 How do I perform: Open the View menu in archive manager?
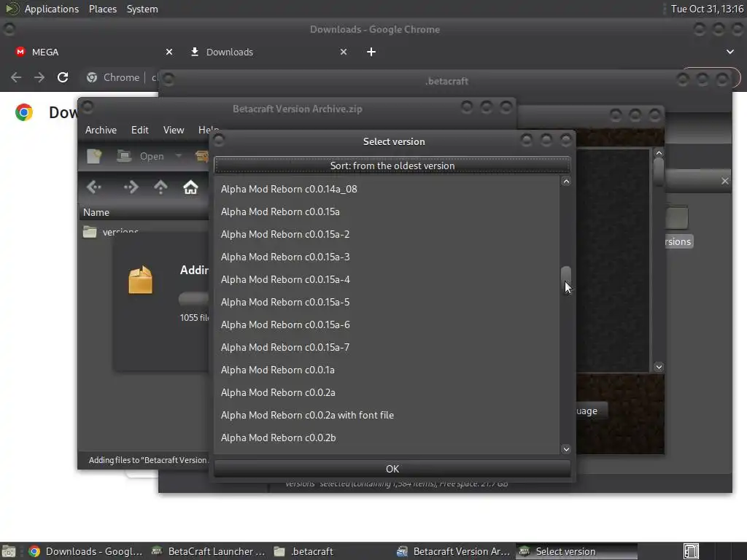tap(174, 130)
